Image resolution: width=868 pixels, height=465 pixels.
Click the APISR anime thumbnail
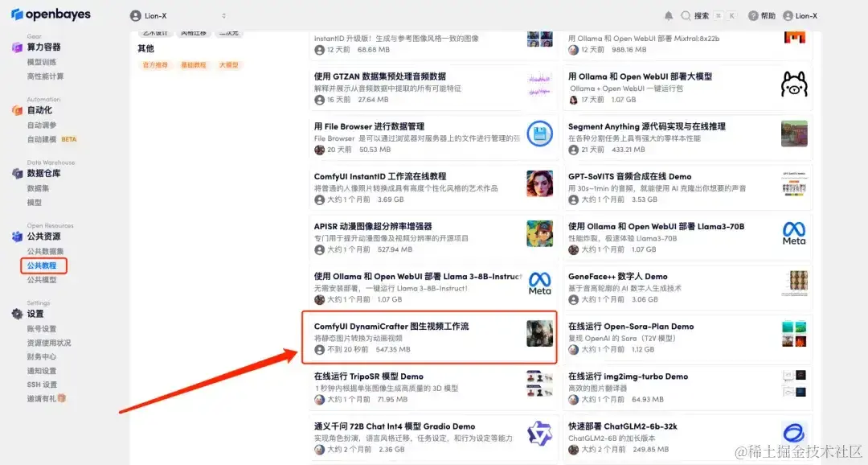coord(540,233)
